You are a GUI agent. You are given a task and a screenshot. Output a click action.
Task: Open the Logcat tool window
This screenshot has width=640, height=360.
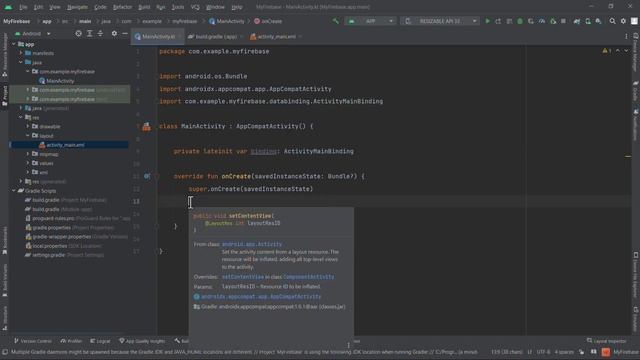click(100, 341)
